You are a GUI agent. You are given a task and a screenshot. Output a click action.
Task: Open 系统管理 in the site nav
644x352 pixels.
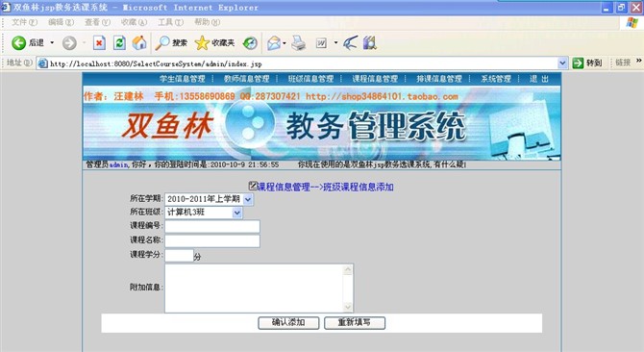click(496, 79)
